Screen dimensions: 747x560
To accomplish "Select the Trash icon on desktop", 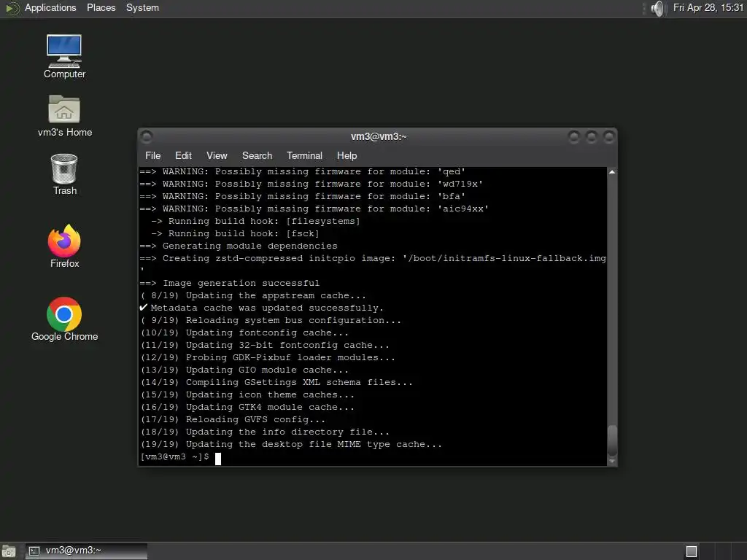I will pos(64,174).
